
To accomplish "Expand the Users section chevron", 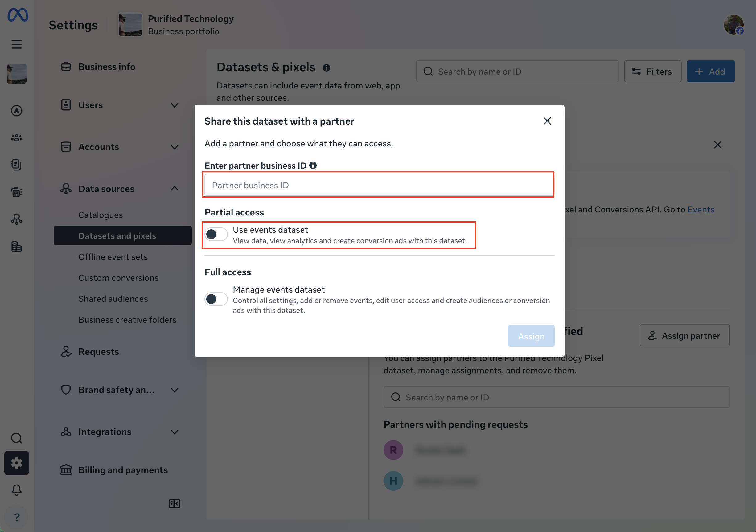I will pos(175,105).
